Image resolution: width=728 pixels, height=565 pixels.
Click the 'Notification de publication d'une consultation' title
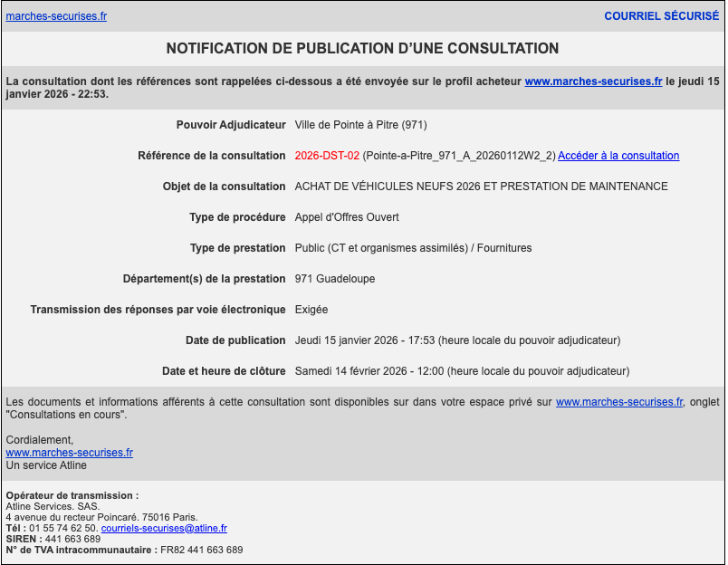coord(362,48)
